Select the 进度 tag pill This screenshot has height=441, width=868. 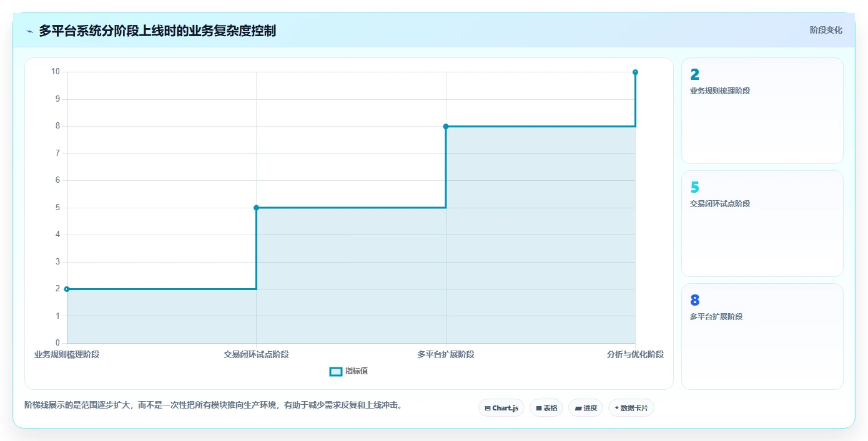[586, 408]
